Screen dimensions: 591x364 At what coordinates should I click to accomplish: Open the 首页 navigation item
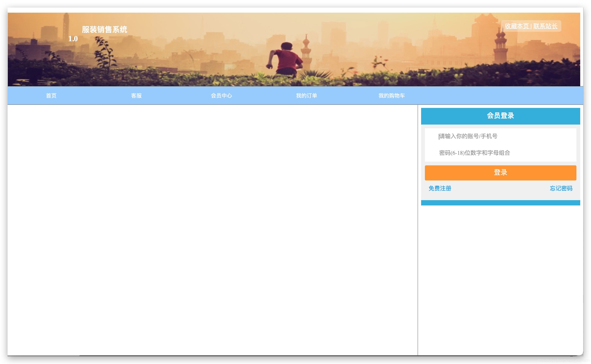point(51,96)
